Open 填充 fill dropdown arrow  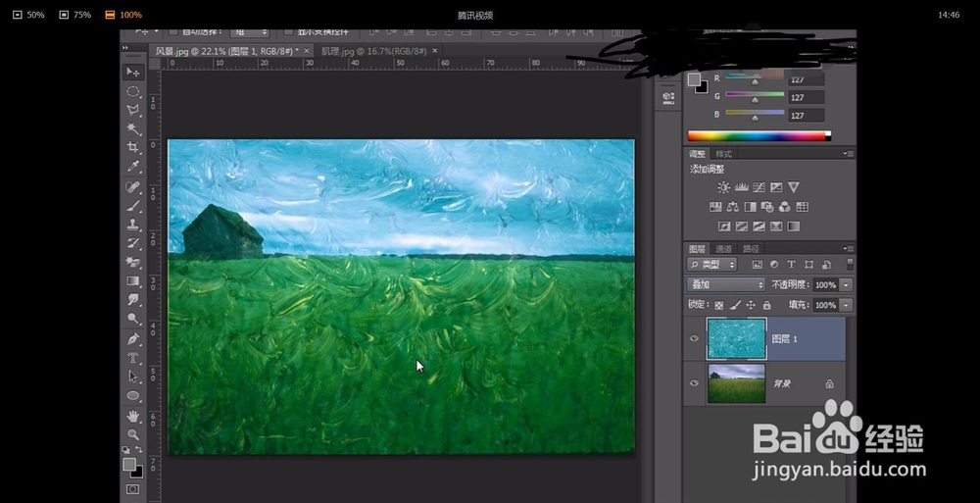pyautogui.click(x=847, y=305)
